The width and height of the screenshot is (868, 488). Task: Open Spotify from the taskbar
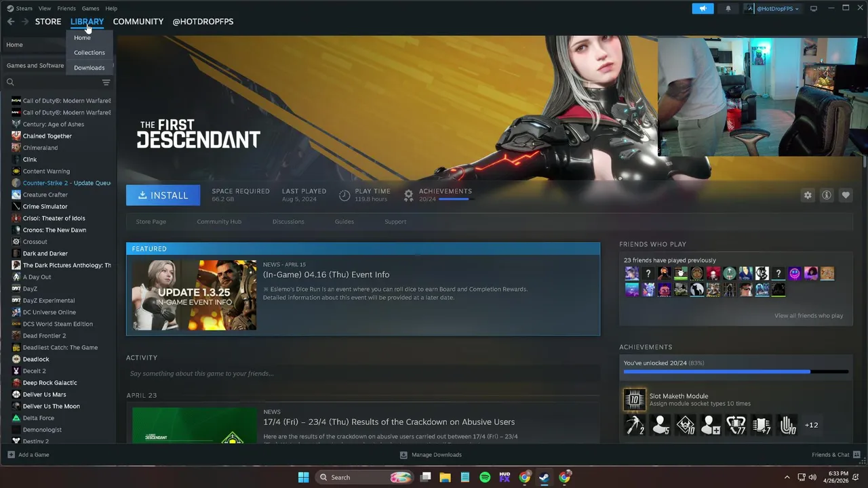485,477
